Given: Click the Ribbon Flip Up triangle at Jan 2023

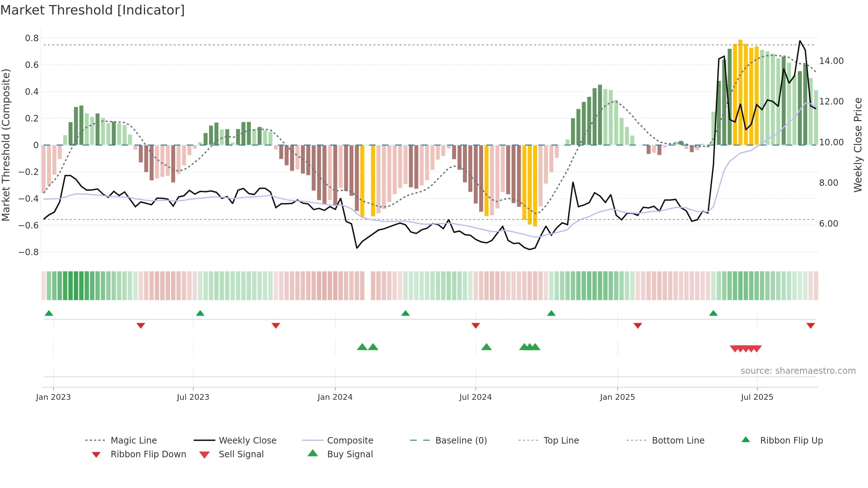Looking at the screenshot, I should [x=49, y=313].
